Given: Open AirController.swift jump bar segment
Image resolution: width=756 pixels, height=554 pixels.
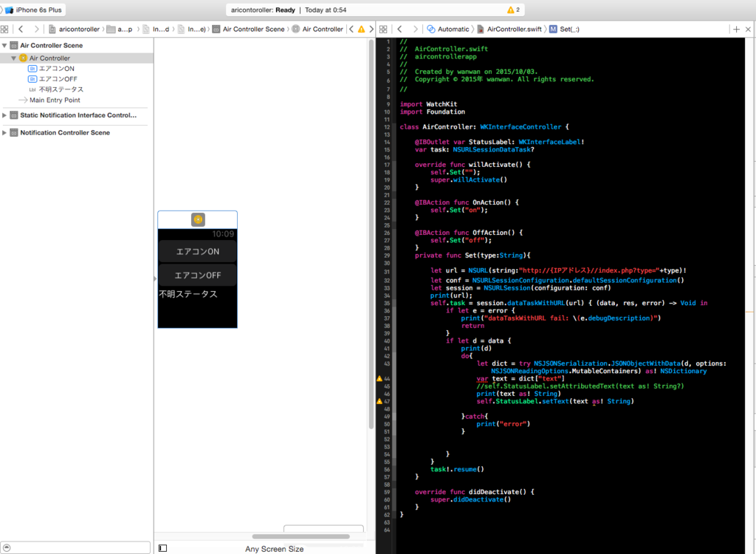Looking at the screenshot, I should (509, 29).
